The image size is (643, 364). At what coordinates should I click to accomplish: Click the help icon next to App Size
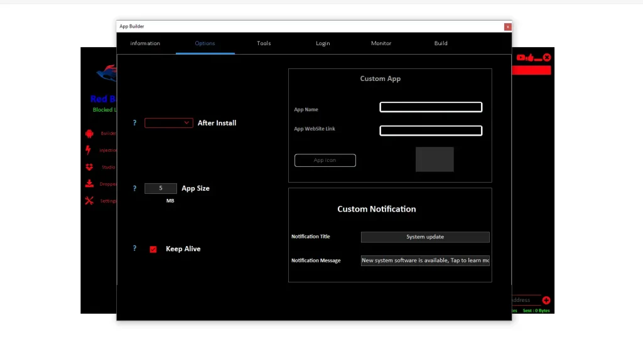coord(134,188)
